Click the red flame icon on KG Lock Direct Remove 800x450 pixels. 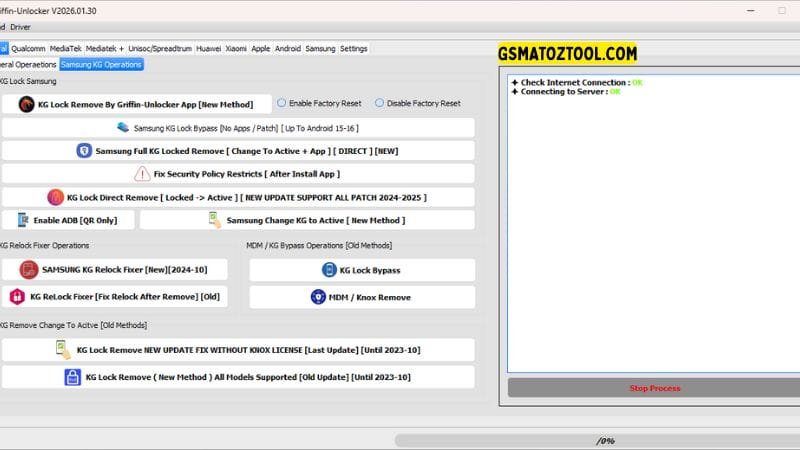pos(56,197)
